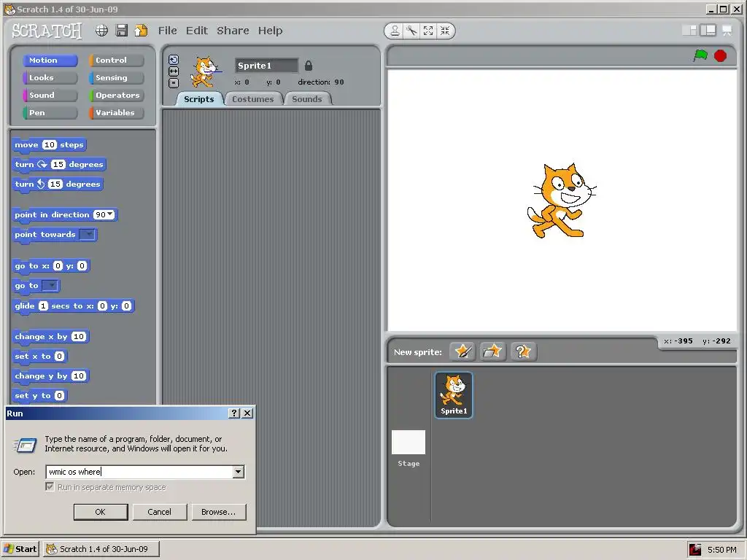The height and width of the screenshot is (560, 747).
Task: Click OK in the Run dialog
Action: (x=101, y=512)
